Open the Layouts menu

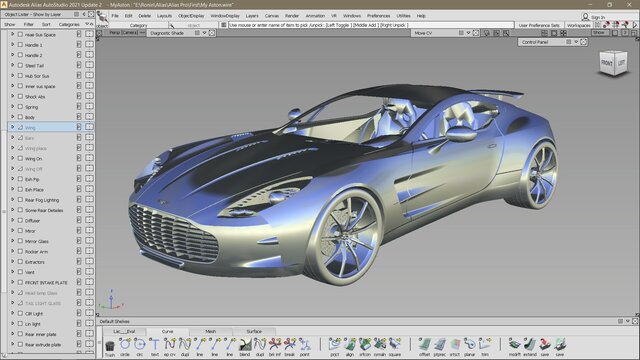(x=164, y=16)
